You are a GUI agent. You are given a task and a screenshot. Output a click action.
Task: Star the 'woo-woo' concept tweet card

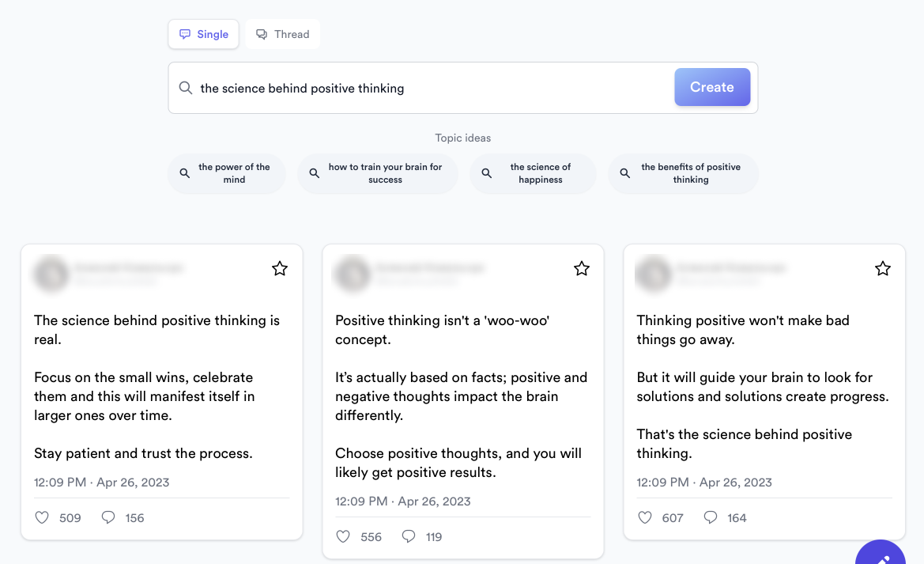click(x=582, y=269)
